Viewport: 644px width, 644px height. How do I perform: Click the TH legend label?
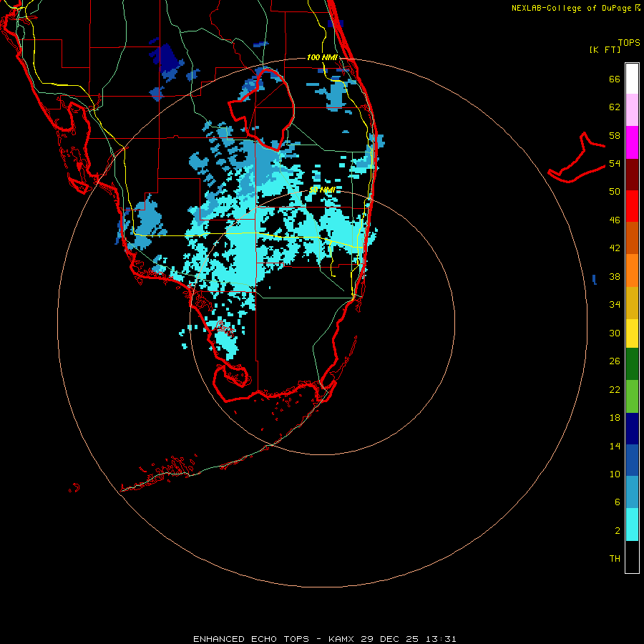tap(615, 558)
